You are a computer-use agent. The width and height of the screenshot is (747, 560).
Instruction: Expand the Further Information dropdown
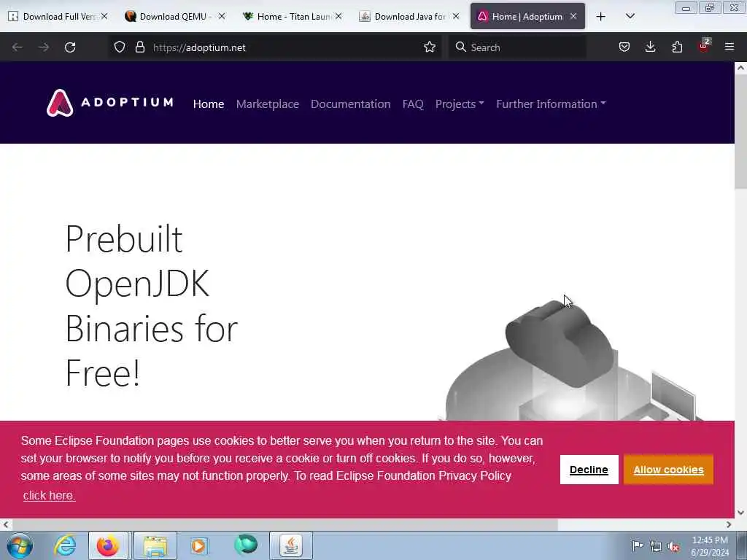pos(551,104)
